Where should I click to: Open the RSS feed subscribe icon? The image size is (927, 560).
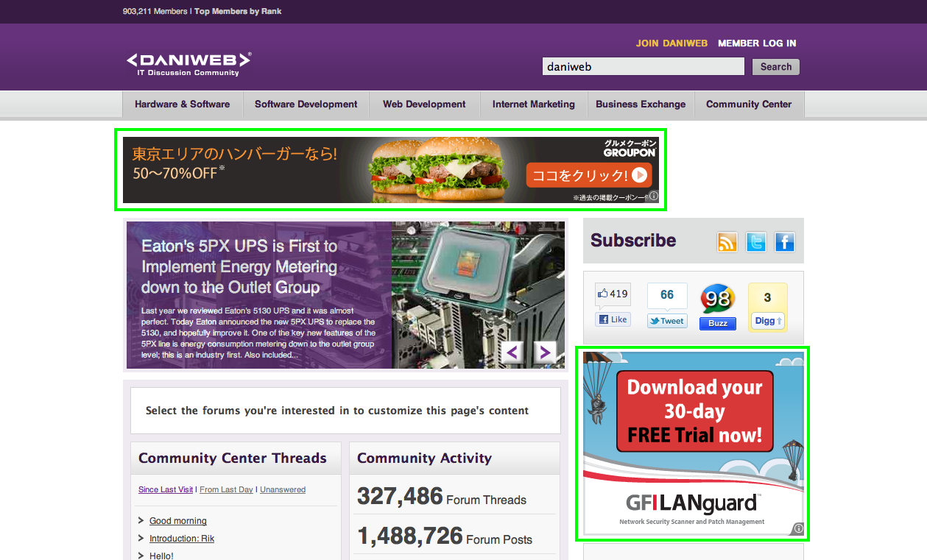click(727, 241)
